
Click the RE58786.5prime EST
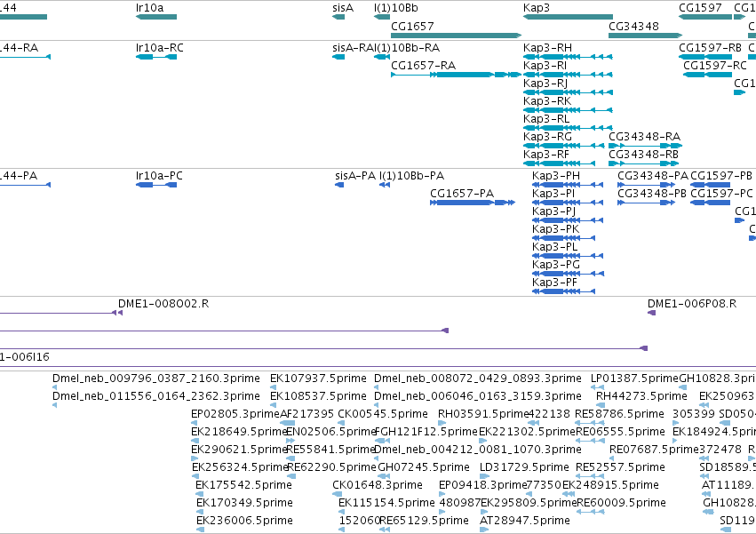589,423
